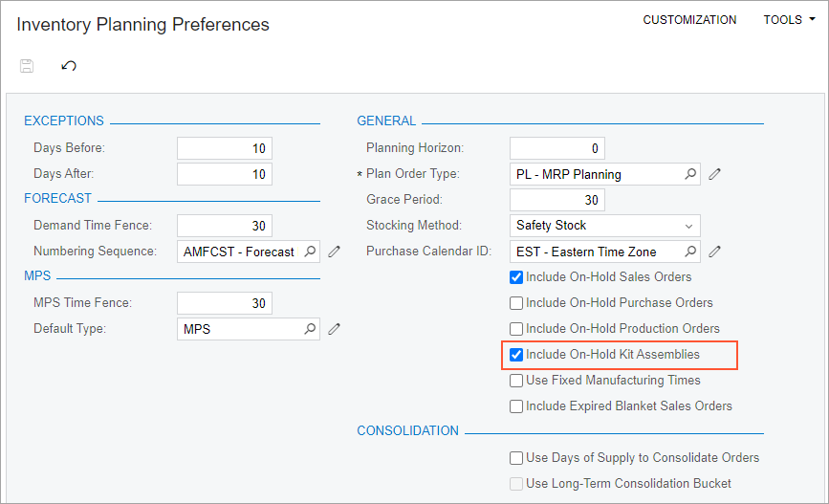Expand the Stocking Method dropdown

tap(605, 226)
